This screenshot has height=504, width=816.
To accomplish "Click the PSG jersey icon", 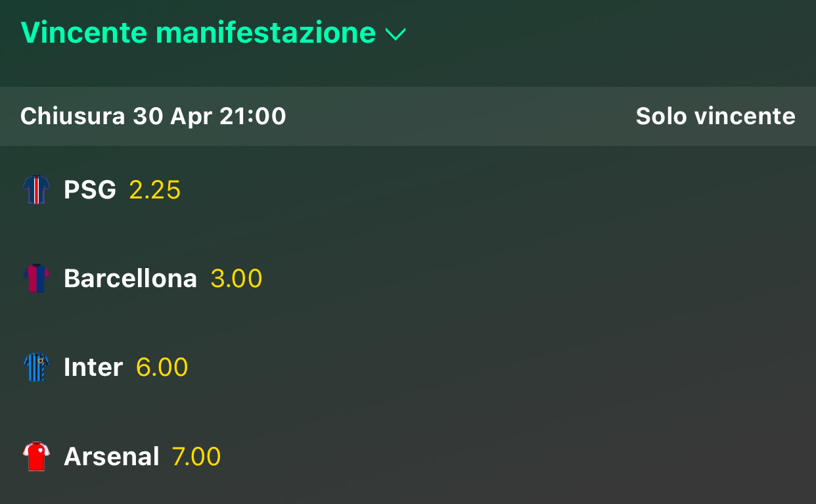I will [x=36, y=190].
